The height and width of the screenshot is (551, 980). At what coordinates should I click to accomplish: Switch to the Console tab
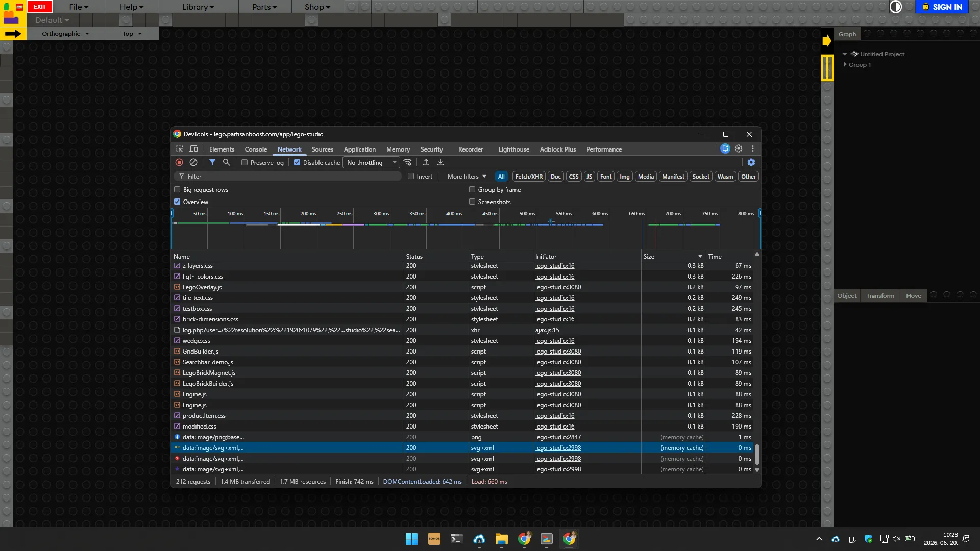tap(256, 149)
